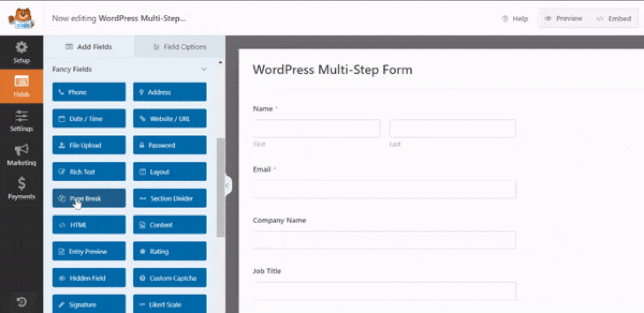The width and height of the screenshot is (644, 313).
Task: Open the Embed dialog
Action: pos(614,19)
